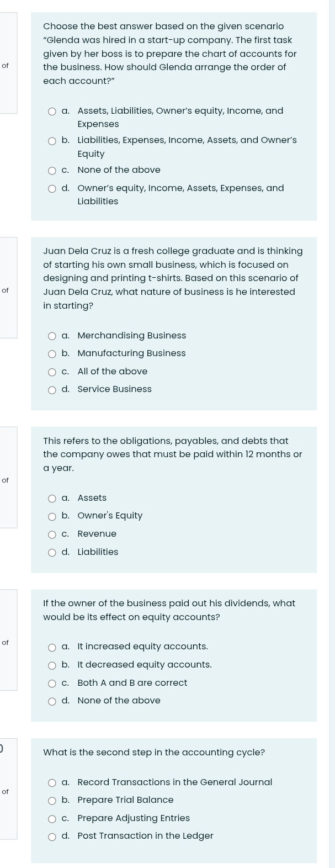Image resolution: width=335 pixels, height=868 pixels.
Task: Pick Prepare Adjusting Entries answer
Action: (x=52, y=819)
